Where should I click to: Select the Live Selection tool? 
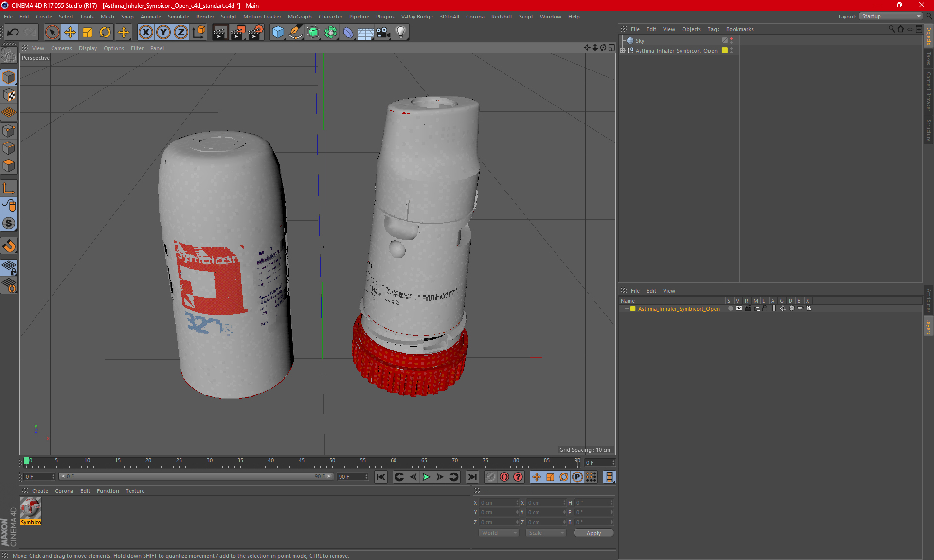tap(52, 33)
